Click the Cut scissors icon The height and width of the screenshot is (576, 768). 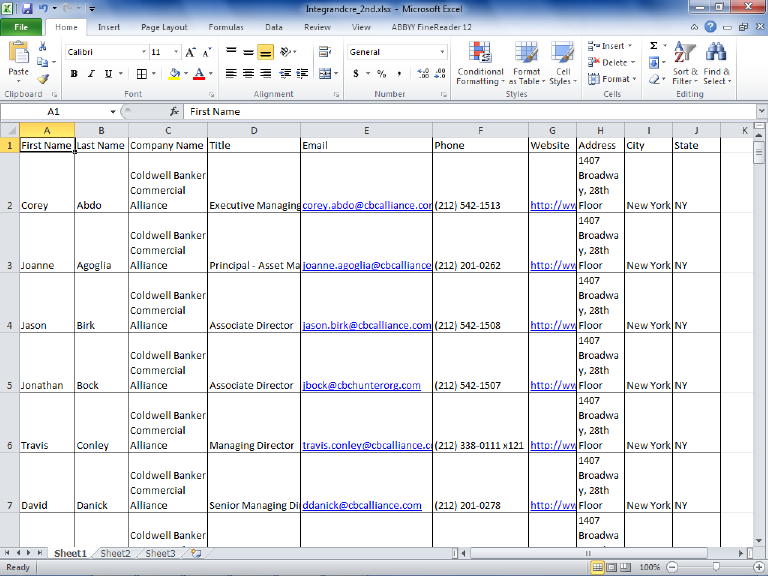pos(43,47)
